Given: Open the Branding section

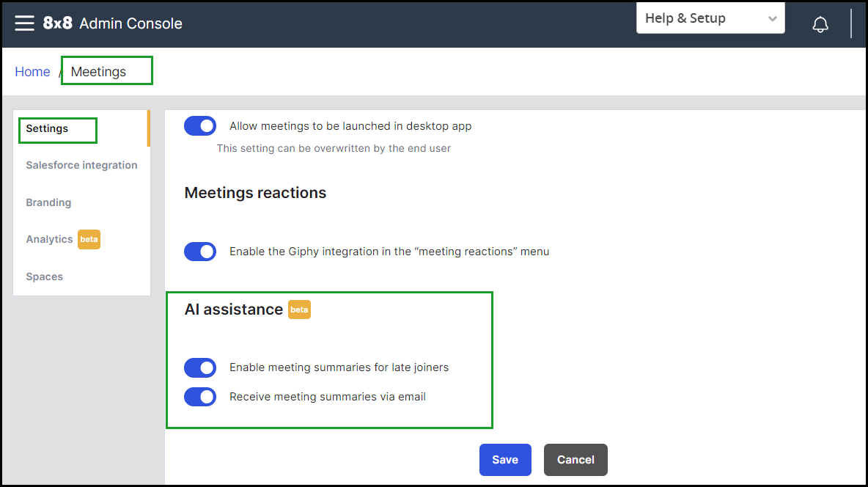Looking at the screenshot, I should (48, 202).
